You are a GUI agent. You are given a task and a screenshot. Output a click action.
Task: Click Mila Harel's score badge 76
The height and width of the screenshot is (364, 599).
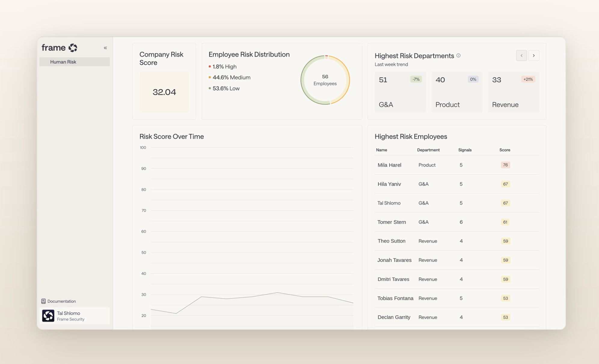click(x=505, y=165)
